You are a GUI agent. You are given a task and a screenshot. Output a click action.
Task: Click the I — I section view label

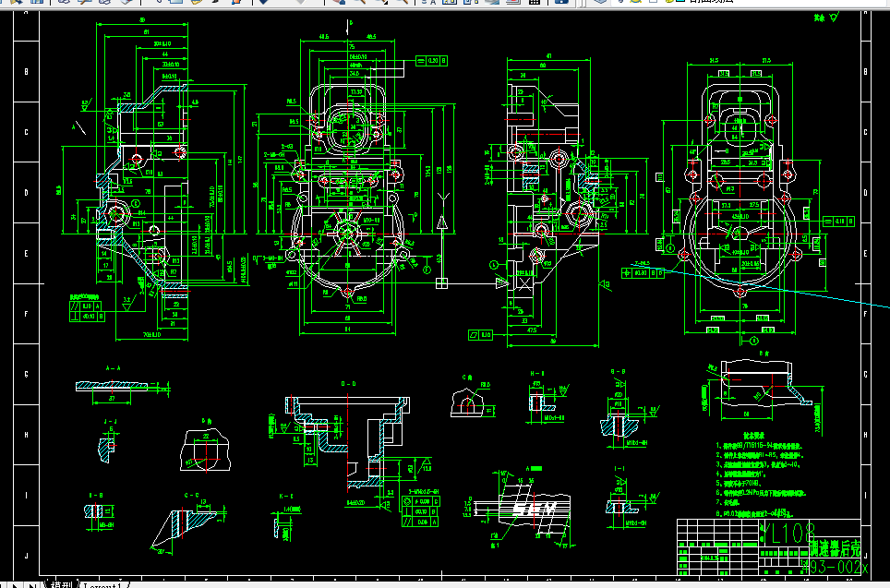619,469
